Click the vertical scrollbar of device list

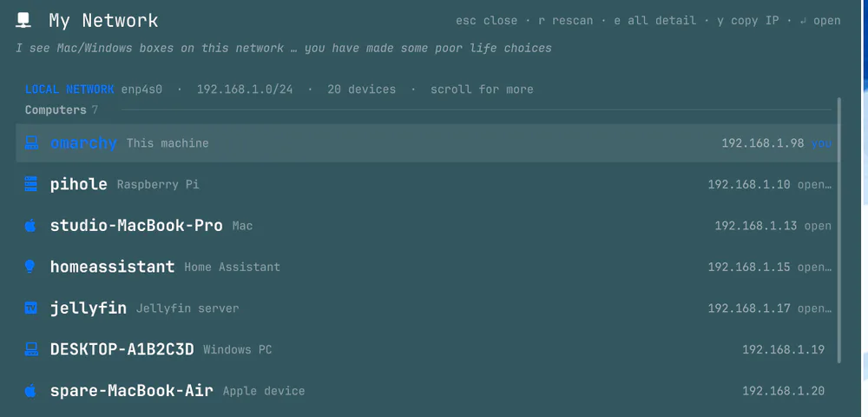(839, 230)
